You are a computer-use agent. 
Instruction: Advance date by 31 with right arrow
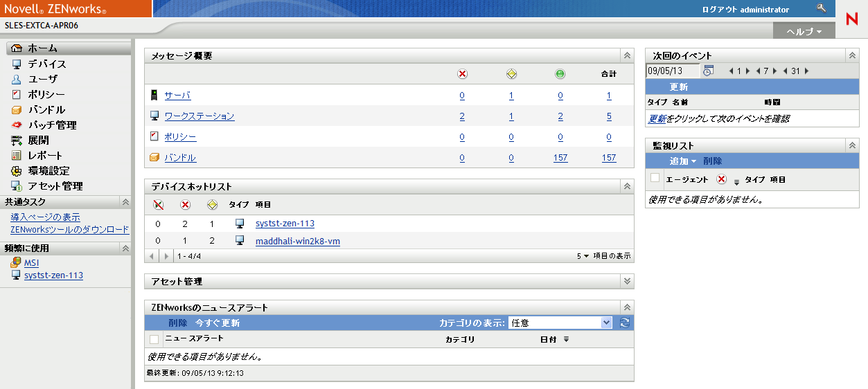click(x=806, y=71)
